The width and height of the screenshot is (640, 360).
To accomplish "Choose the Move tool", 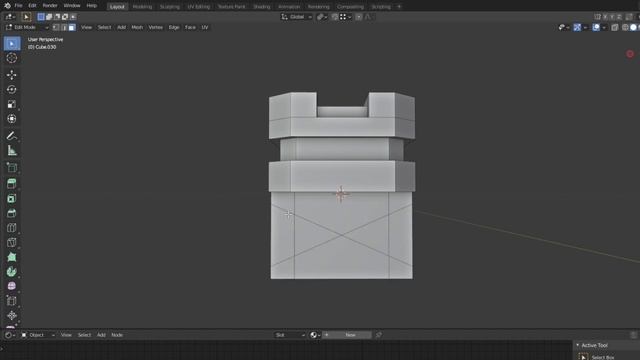I will pyautogui.click(x=12, y=75).
